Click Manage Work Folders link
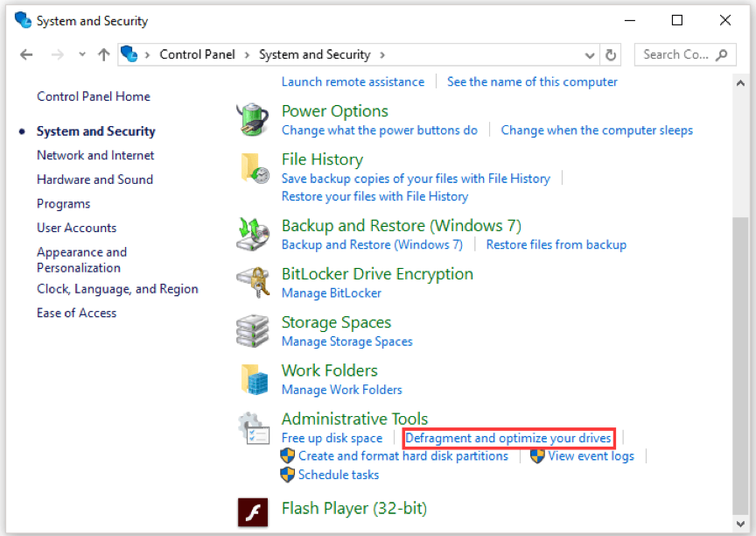Screen dimensions: 756x536 (342, 390)
